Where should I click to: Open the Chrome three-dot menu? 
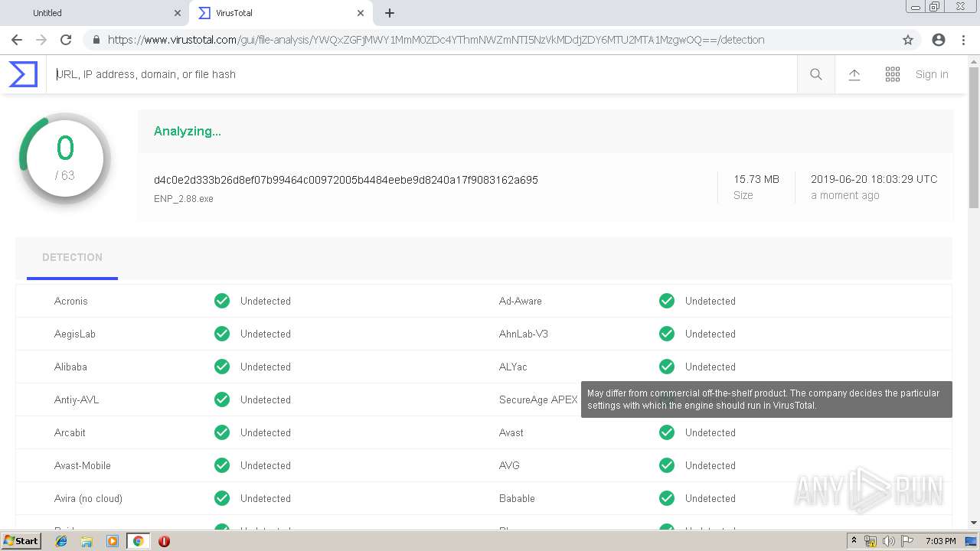click(x=963, y=40)
